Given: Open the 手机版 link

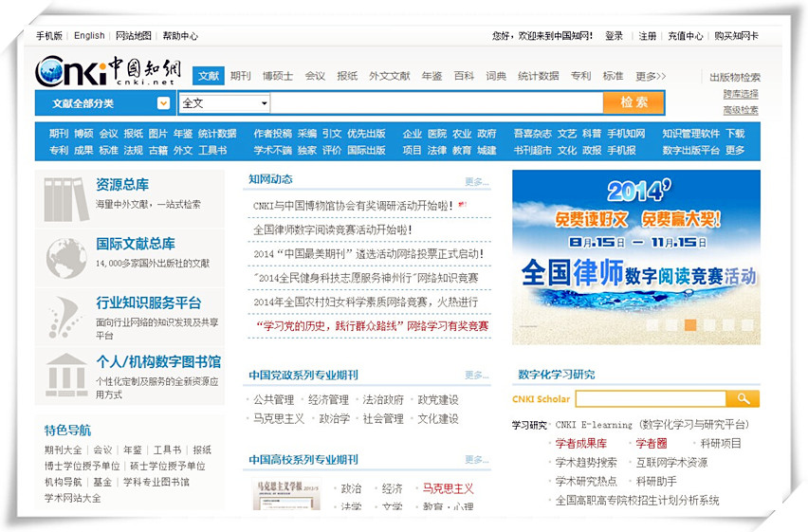Looking at the screenshot, I should (49, 36).
